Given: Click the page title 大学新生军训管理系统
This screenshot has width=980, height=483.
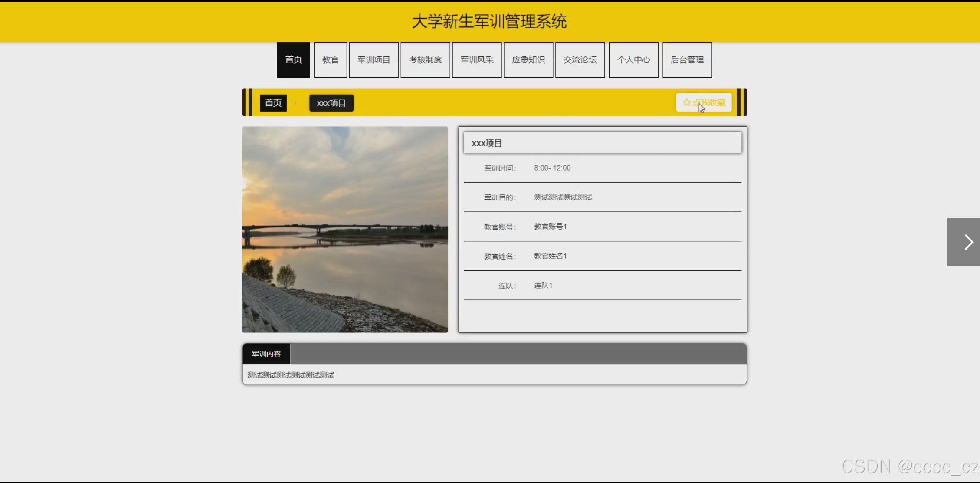Looking at the screenshot, I should [x=489, y=21].
